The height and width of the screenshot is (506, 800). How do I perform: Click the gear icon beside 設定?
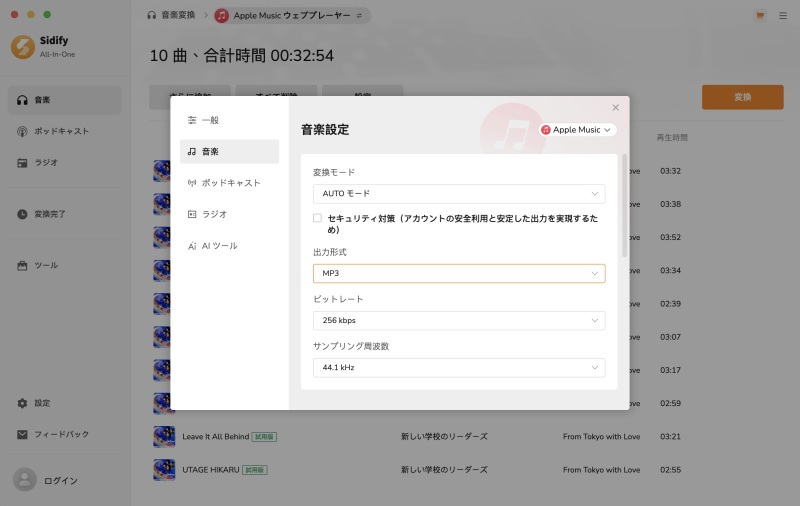coord(22,403)
